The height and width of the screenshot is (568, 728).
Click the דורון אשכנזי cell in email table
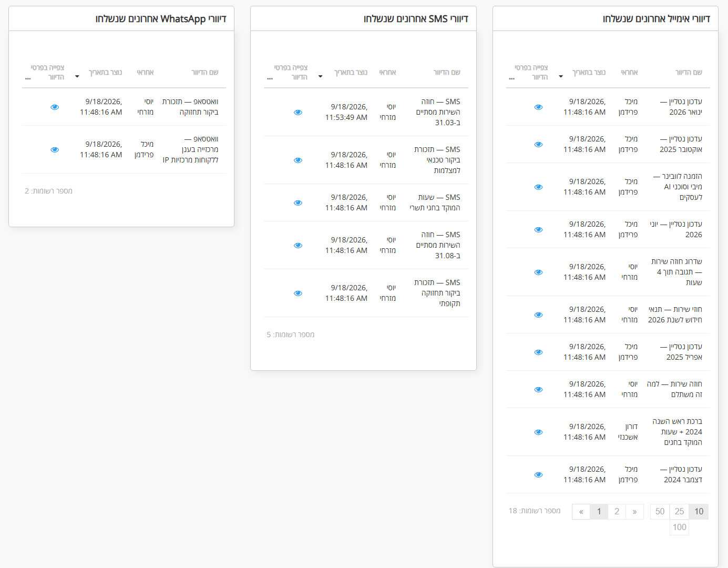[628, 432]
